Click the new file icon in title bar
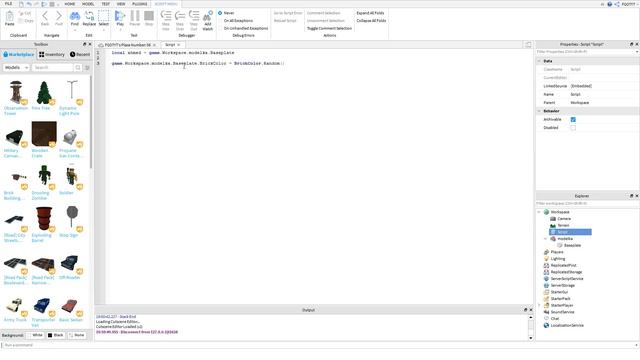Image resolution: width=640 pixels, height=360 pixels. tap(21, 4)
